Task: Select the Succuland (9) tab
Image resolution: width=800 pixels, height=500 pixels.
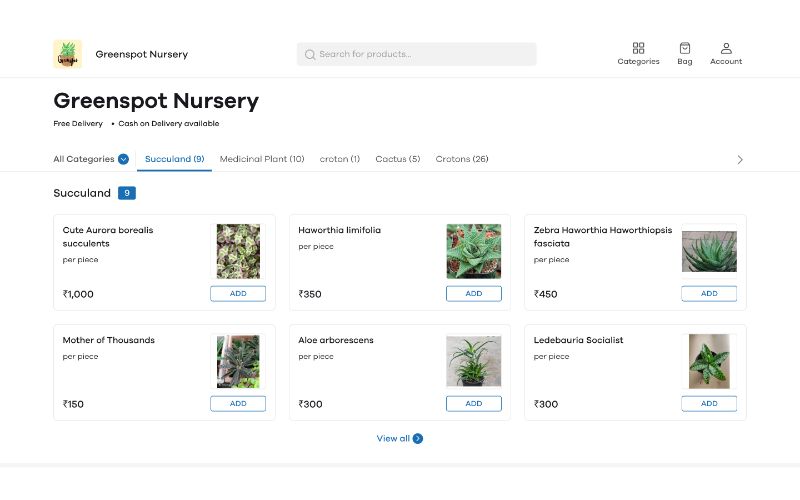Action: [x=174, y=159]
